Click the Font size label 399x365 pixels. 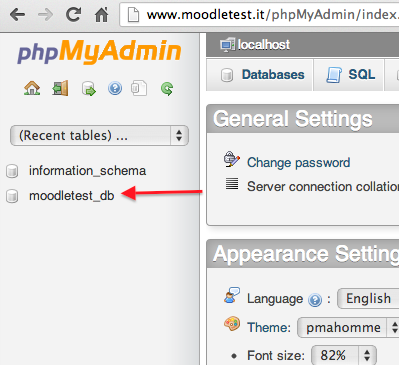(x=276, y=356)
